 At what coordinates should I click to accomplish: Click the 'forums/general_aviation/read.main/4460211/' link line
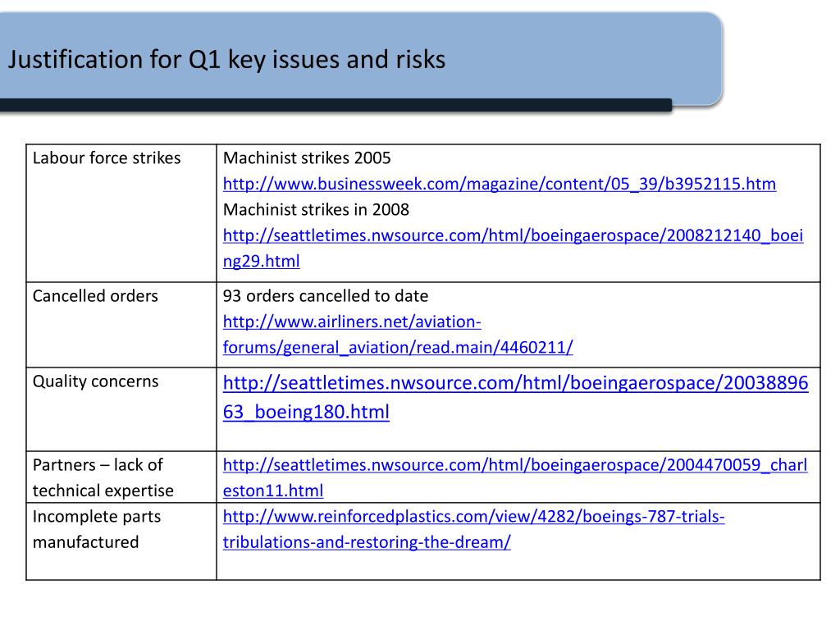point(398,347)
